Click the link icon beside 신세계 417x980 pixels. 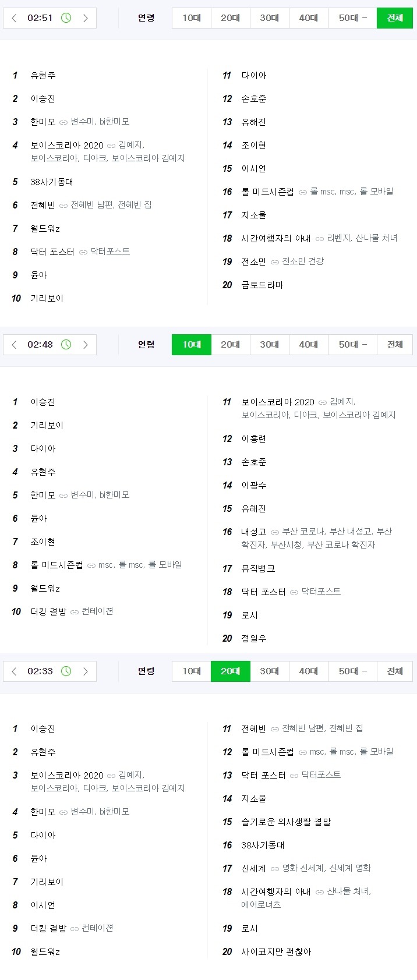(275, 869)
